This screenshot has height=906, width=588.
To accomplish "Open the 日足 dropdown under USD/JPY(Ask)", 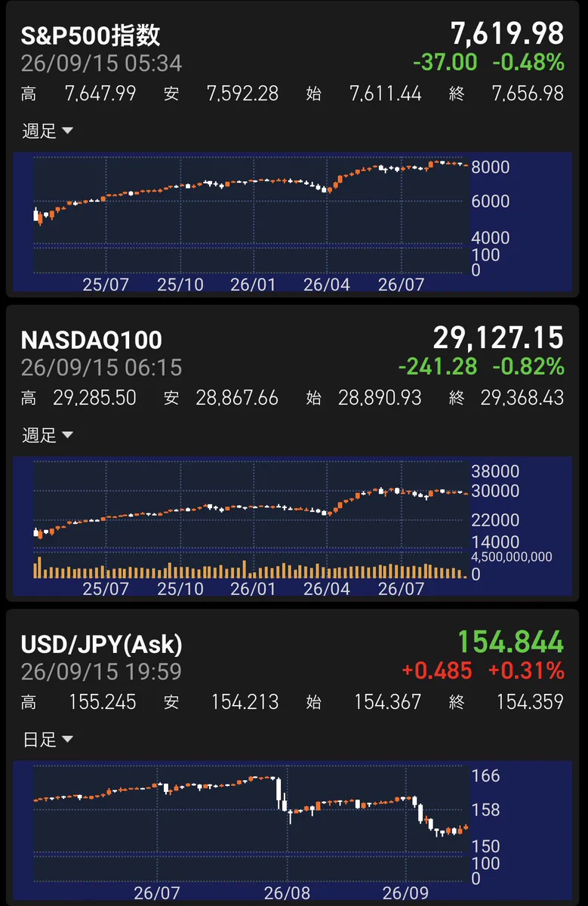I will click(48, 739).
